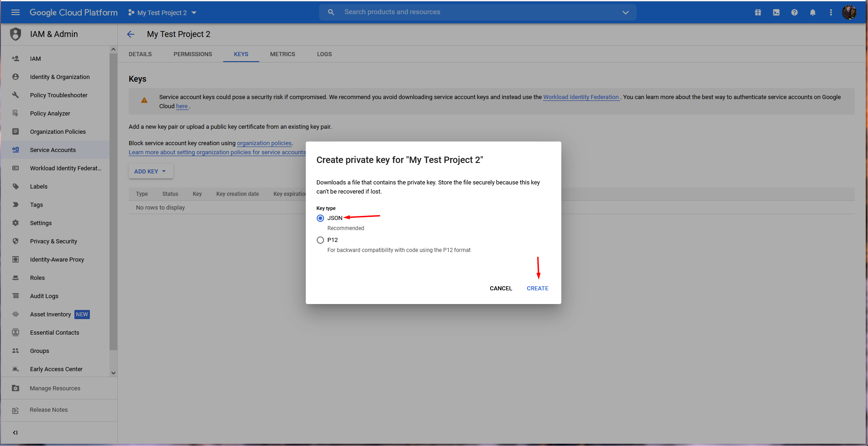The width and height of the screenshot is (868, 446).
Task: Open the Workload Identity Federation link
Action: [580, 97]
